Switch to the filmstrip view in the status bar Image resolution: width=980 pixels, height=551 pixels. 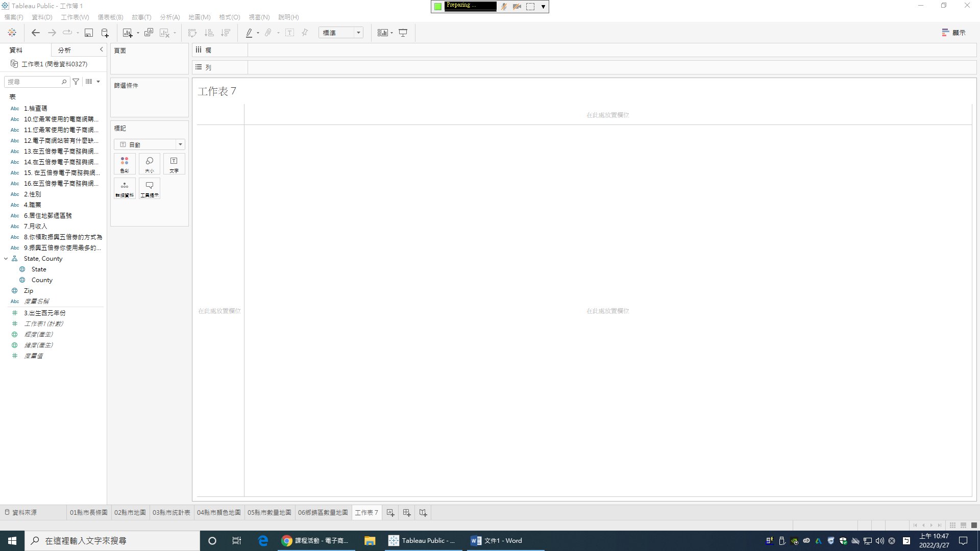(963, 525)
